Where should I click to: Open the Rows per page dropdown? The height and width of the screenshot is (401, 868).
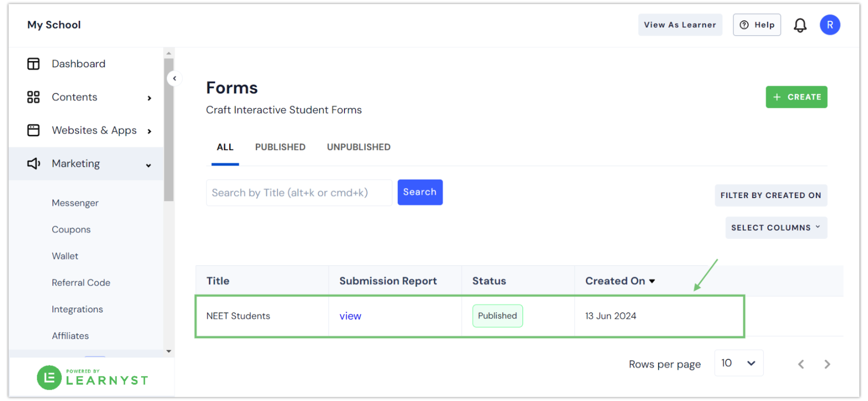738,363
